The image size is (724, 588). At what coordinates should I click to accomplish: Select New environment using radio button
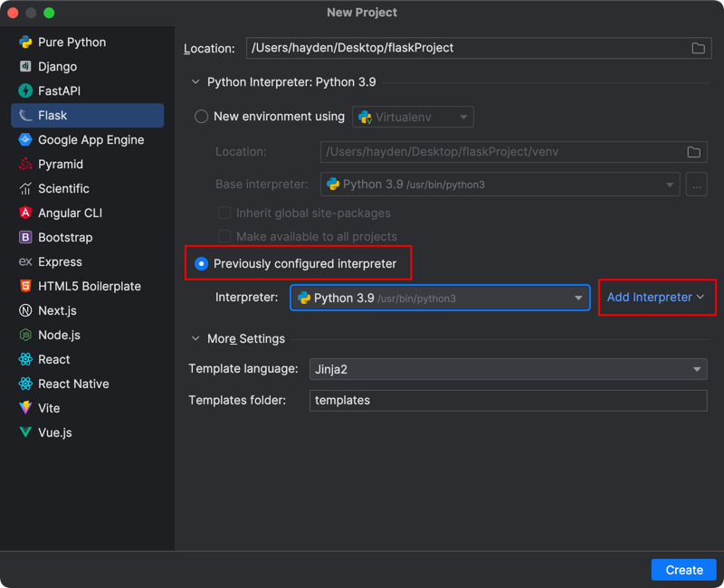[202, 117]
